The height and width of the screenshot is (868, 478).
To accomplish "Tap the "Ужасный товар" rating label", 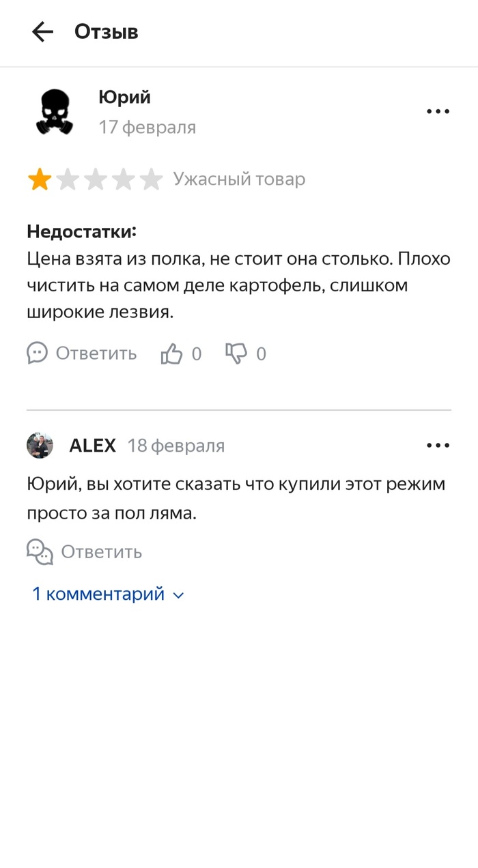I will pyautogui.click(x=239, y=179).
